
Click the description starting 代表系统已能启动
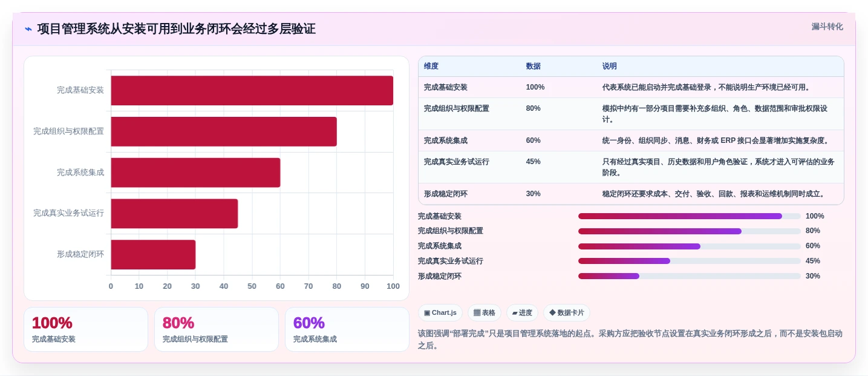point(708,87)
